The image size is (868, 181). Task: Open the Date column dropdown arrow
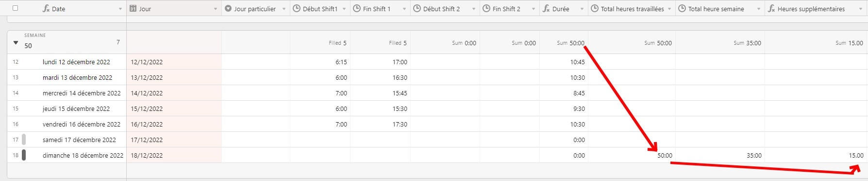(120, 9)
